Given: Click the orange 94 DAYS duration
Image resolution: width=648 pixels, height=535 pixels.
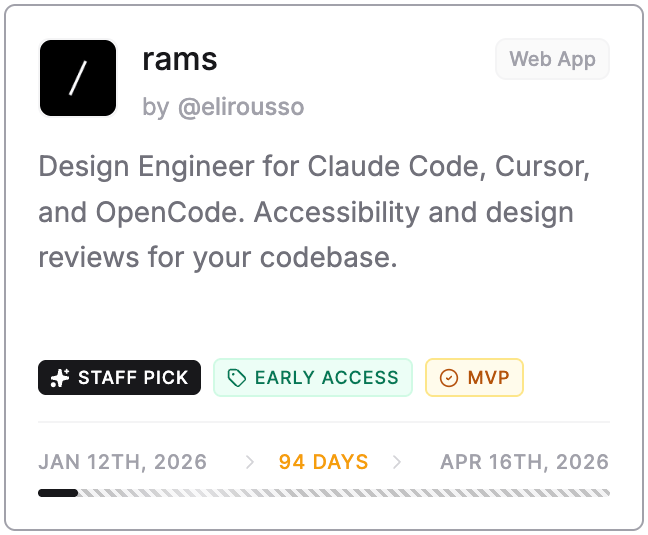Looking at the screenshot, I should [323, 462].
